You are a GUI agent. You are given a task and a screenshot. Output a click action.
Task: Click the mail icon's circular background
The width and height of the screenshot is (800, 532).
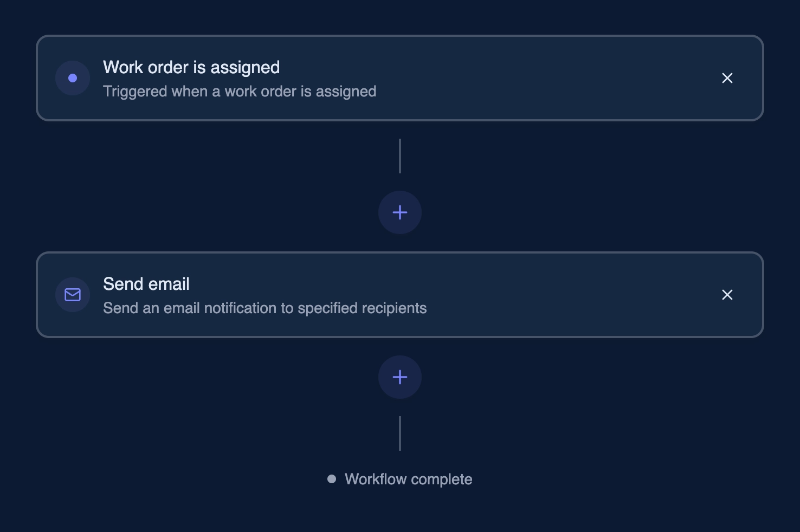(73, 295)
